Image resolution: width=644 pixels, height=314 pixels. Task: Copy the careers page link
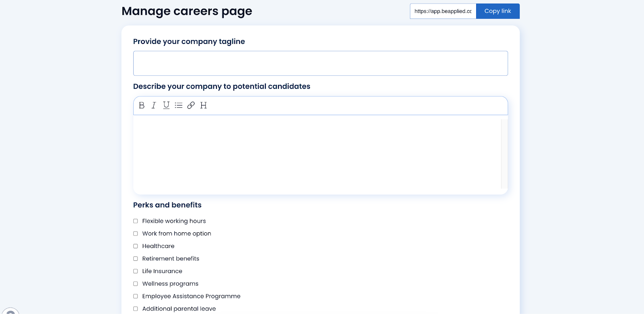(x=498, y=11)
